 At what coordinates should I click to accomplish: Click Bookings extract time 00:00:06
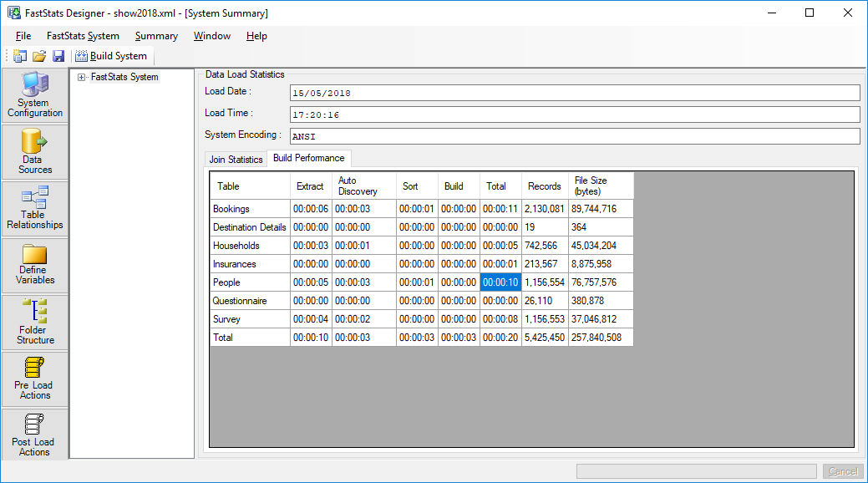[311, 209]
